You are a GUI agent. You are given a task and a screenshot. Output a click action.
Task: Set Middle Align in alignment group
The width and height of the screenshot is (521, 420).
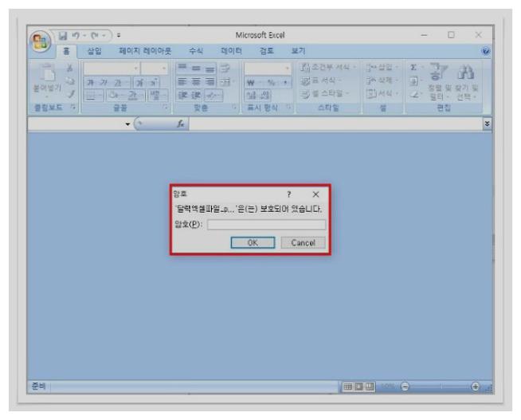[x=196, y=68]
